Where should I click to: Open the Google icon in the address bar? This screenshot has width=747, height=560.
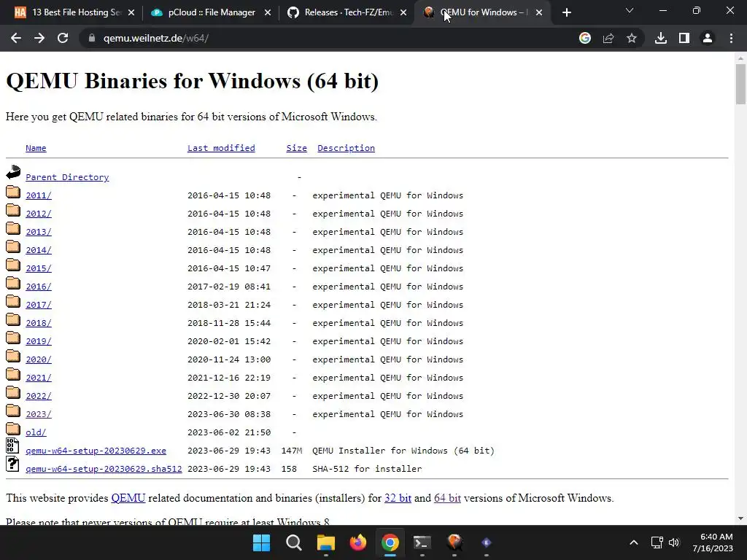(x=584, y=38)
